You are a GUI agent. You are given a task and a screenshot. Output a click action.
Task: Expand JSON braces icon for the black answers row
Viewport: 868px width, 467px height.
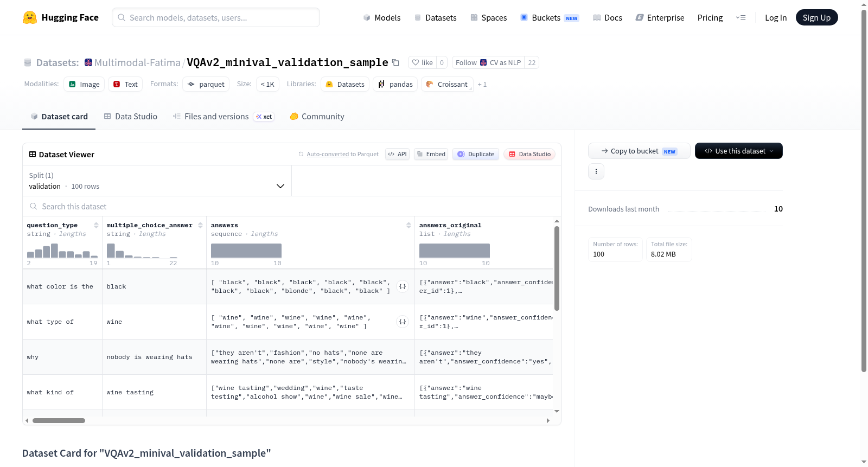(x=403, y=286)
